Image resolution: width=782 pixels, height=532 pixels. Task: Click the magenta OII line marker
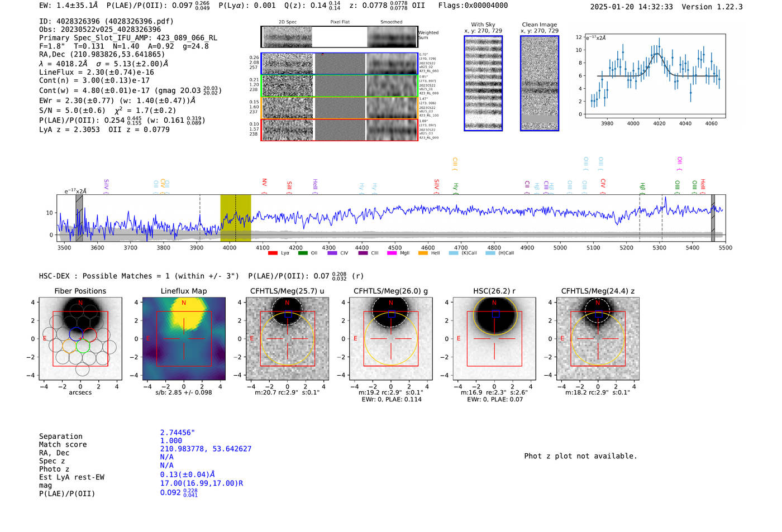(679, 164)
